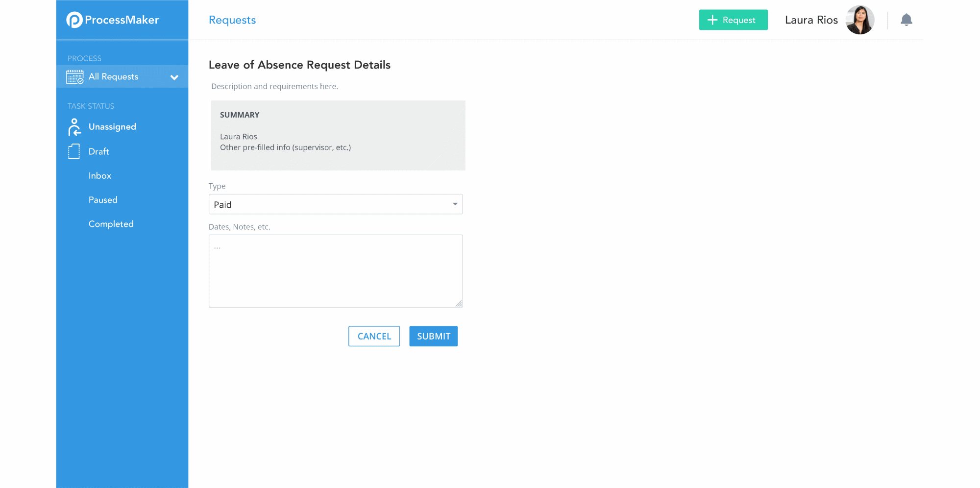980x488 pixels.
Task: Select the Paused task status
Action: 103,200
